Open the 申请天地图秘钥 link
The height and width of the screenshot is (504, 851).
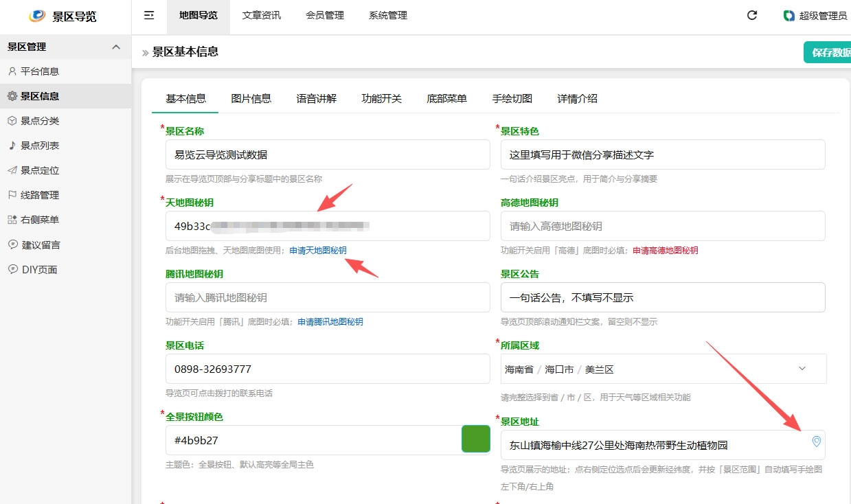tap(318, 251)
